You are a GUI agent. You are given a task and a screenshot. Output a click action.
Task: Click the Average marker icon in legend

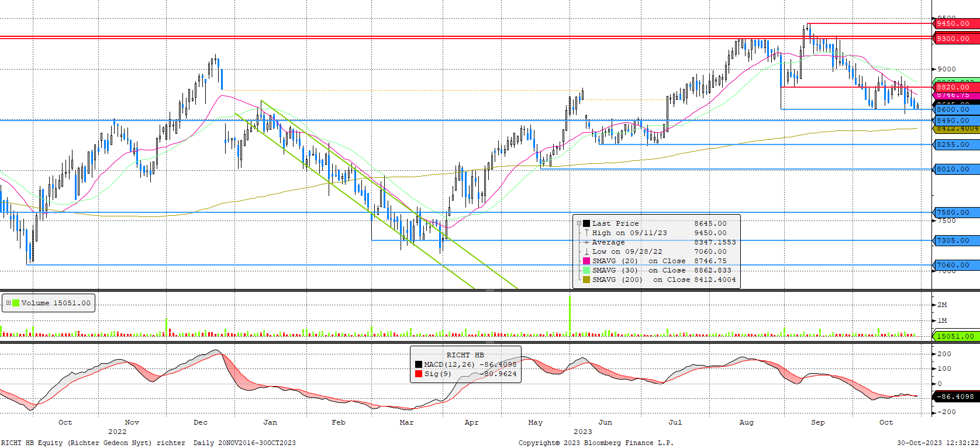click(586, 242)
